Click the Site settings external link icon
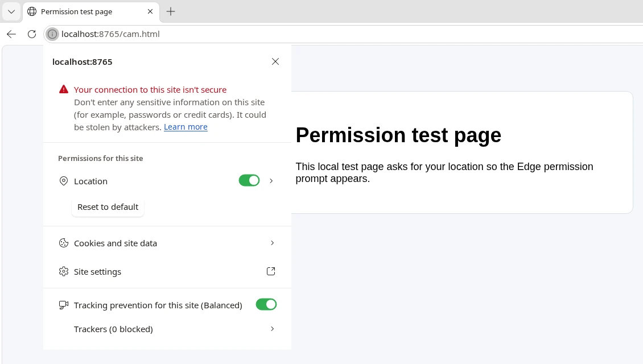 [271, 271]
